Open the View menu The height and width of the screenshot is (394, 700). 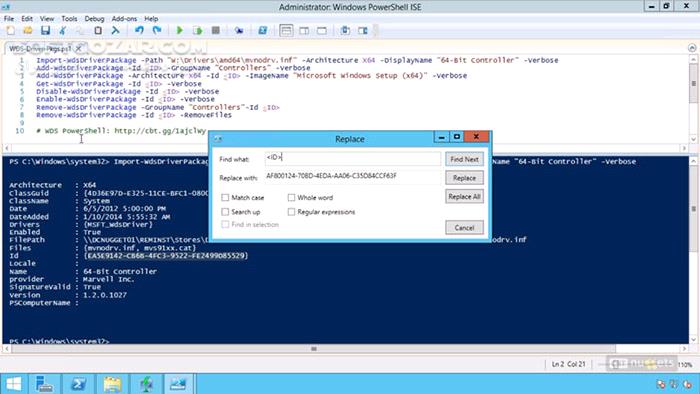(47, 19)
